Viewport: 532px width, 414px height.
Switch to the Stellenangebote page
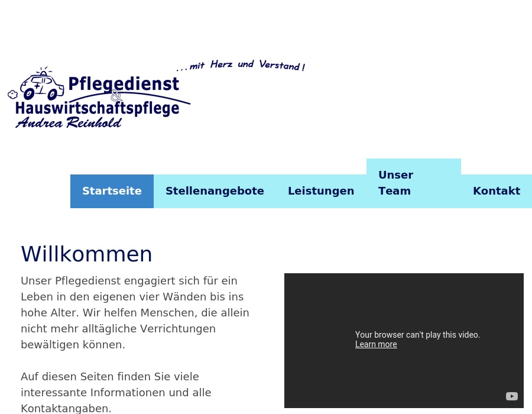coord(215,190)
